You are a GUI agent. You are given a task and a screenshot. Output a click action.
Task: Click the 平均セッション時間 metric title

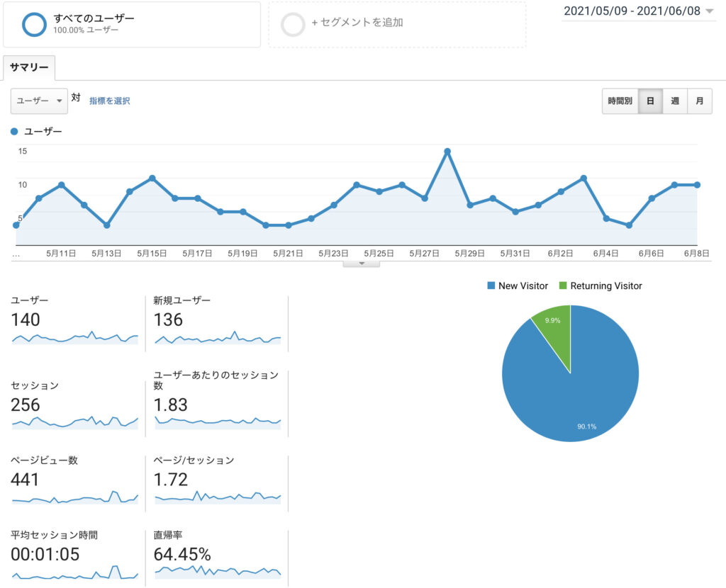point(54,536)
